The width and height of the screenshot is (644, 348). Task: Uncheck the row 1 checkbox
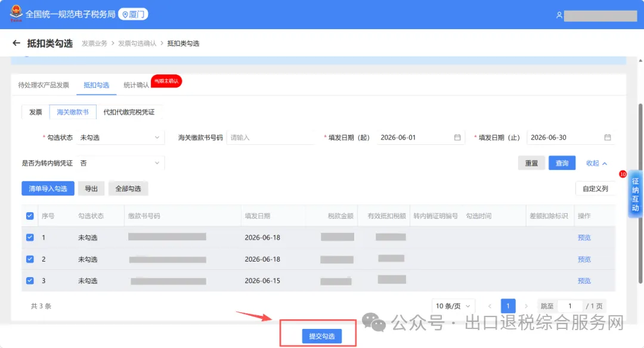tap(30, 237)
